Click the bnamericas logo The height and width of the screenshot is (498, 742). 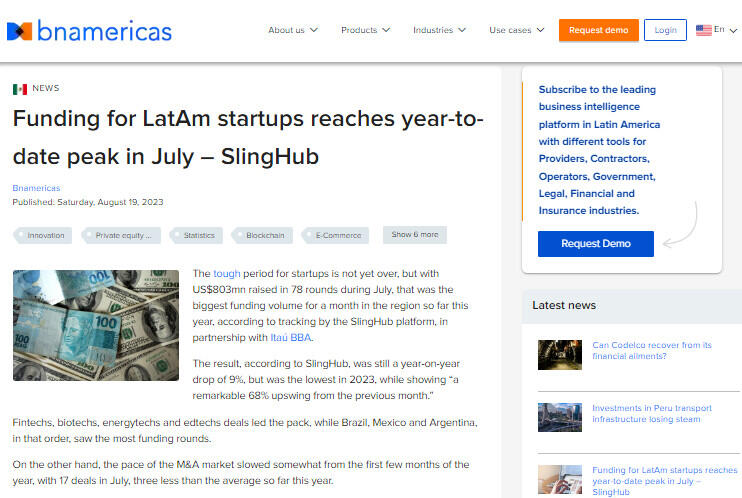(89, 31)
